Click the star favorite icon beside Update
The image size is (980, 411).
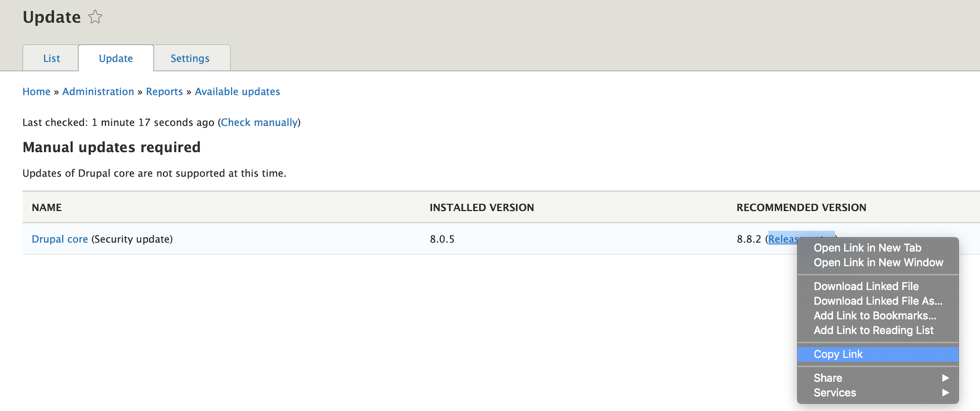coord(95,17)
